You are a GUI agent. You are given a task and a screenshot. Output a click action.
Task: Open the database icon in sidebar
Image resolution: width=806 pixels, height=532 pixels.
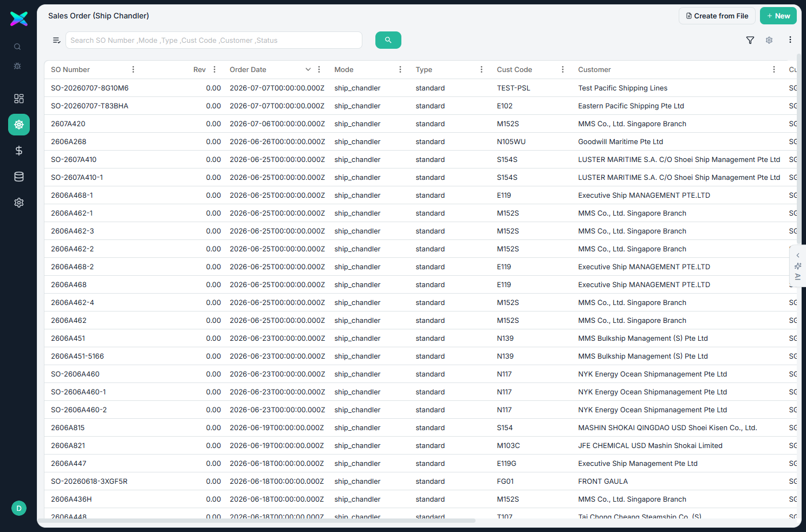tap(19, 177)
